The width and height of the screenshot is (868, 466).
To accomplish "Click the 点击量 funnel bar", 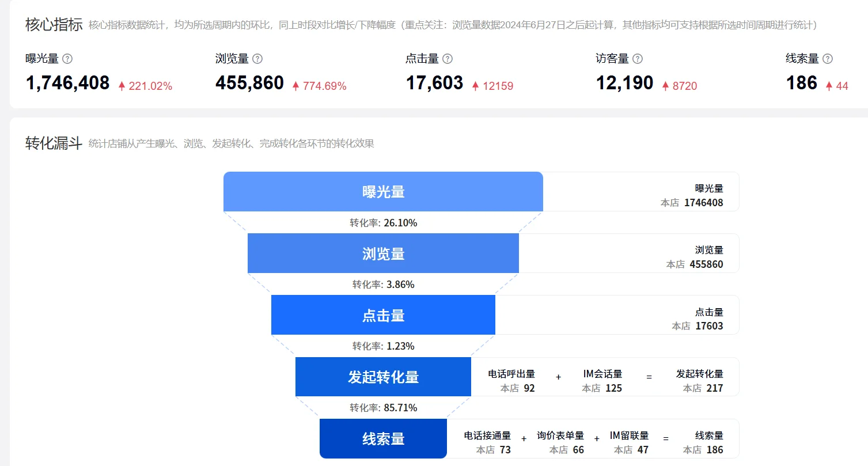I will 383,315.
